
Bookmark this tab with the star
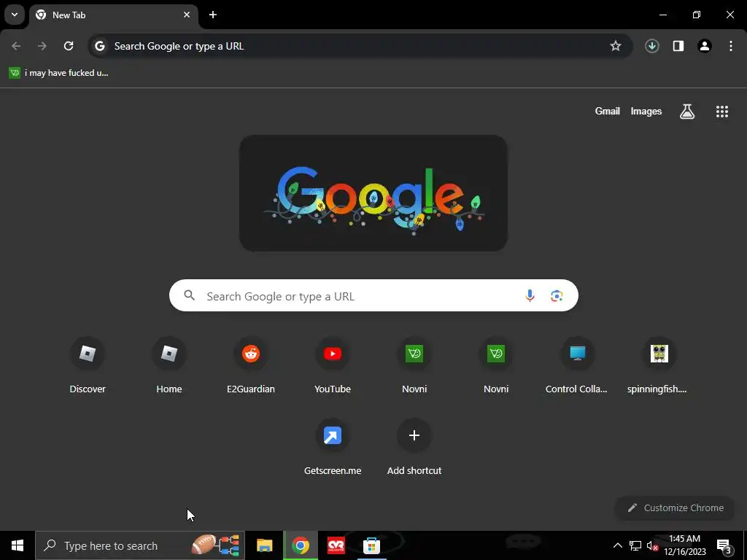tap(616, 46)
